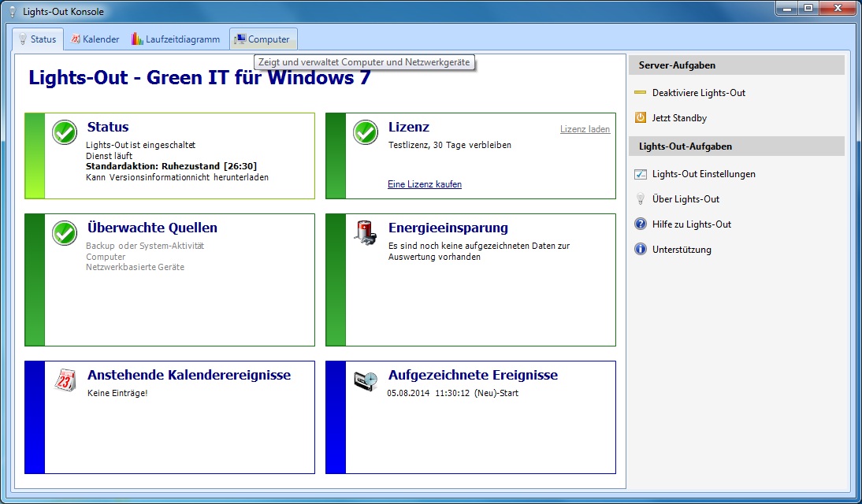Click the Lizenz laden link
Viewport: 862px width, 504px height.
tap(585, 129)
